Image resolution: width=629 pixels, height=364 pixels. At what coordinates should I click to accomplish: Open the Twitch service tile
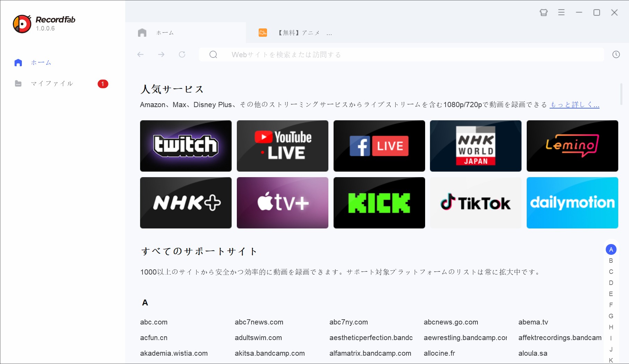tap(186, 146)
